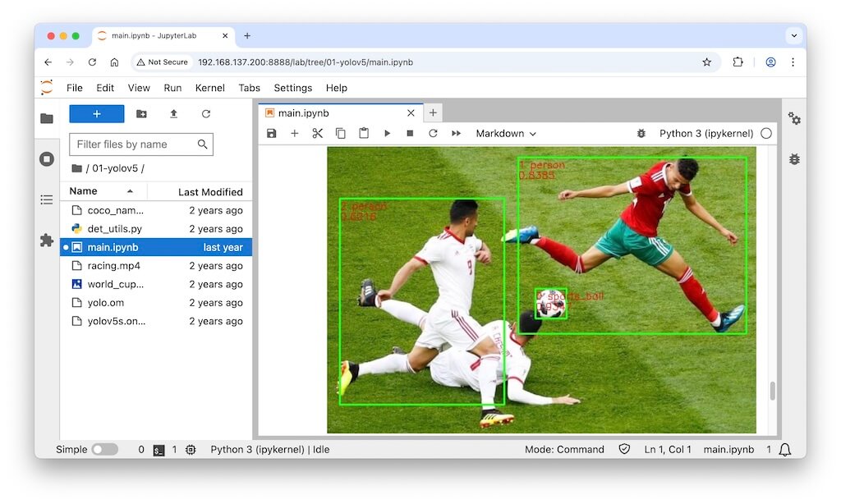Restart kernel and run all cells
The height and width of the screenshot is (504, 841).
point(456,133)
